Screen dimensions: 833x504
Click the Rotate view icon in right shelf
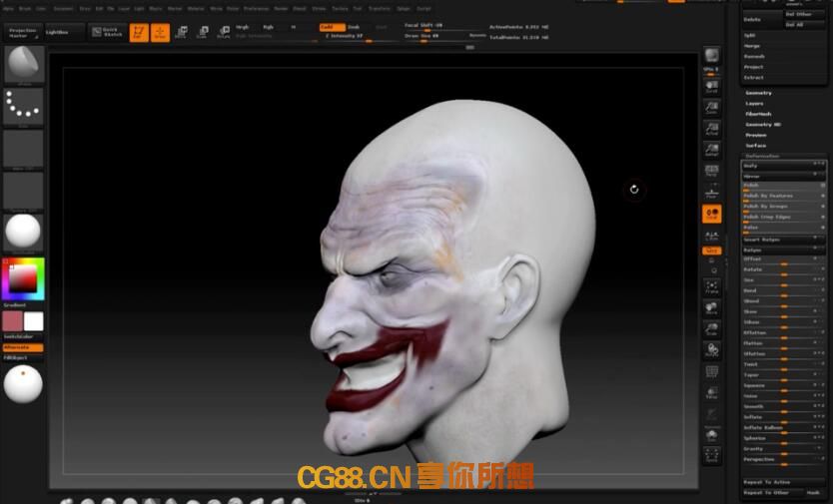point(711,350)
